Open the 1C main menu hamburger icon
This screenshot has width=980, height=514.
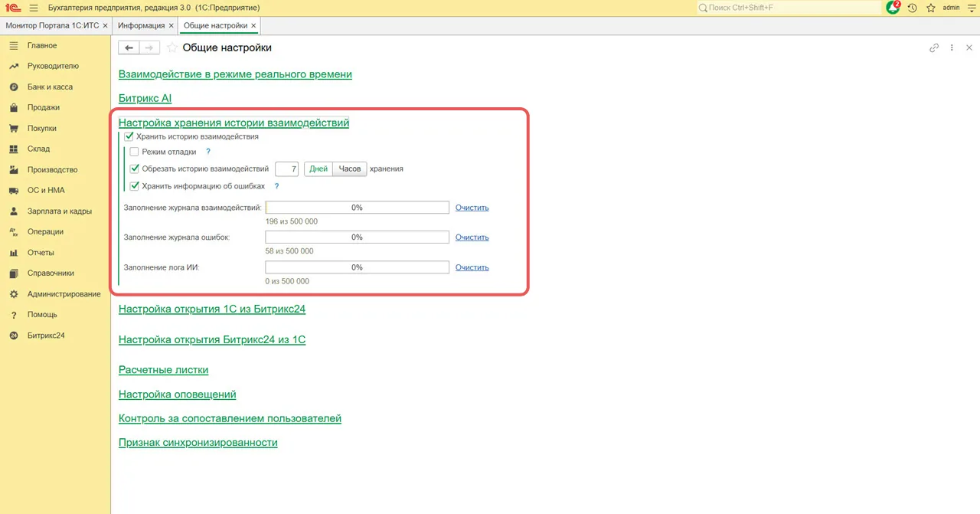(x=34, y=8)
